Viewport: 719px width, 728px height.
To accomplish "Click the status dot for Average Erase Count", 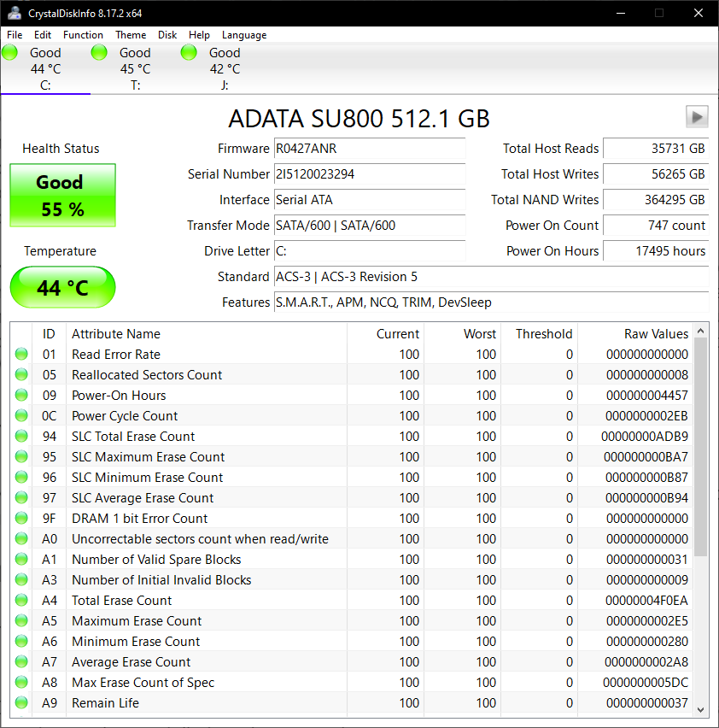I will 21,661.
